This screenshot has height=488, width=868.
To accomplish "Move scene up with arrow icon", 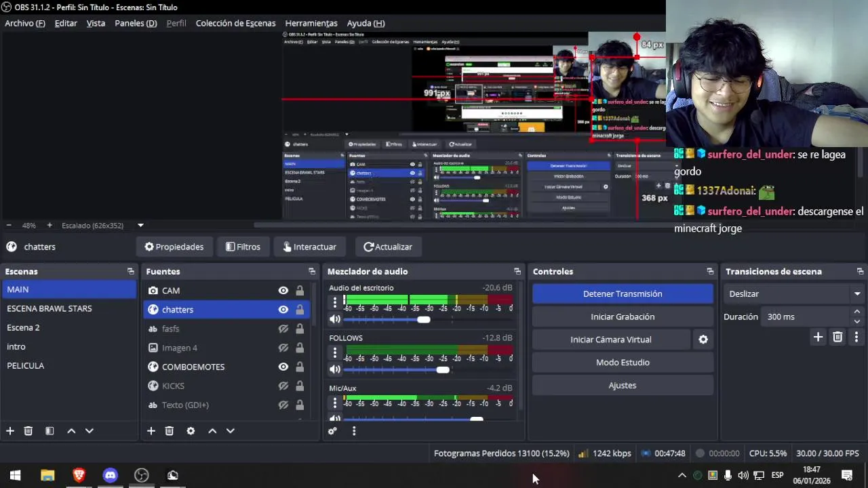I will click(71, 431).
